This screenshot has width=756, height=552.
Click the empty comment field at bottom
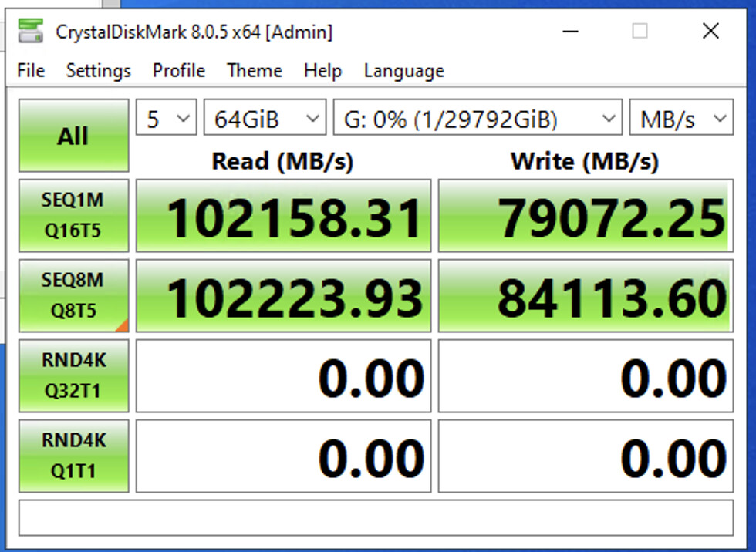(376, 517)
